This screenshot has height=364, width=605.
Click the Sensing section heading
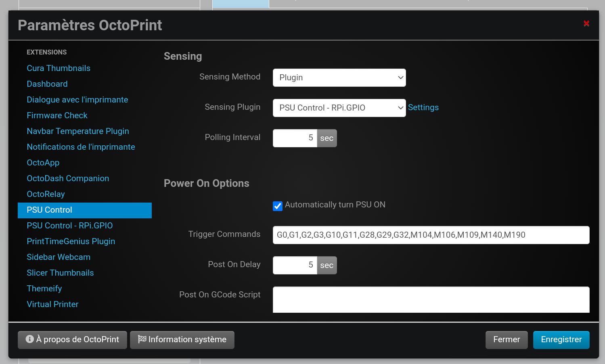183,56
